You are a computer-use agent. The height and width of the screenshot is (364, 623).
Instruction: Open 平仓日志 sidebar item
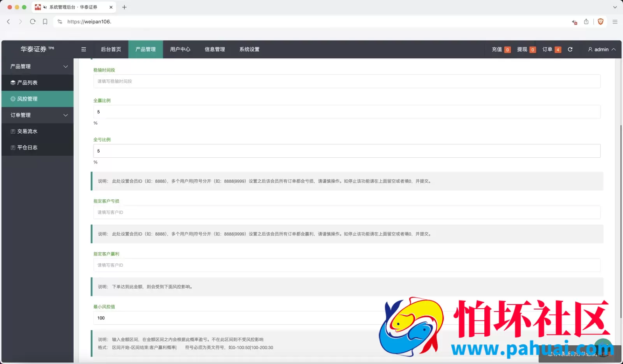pos(37,148)
